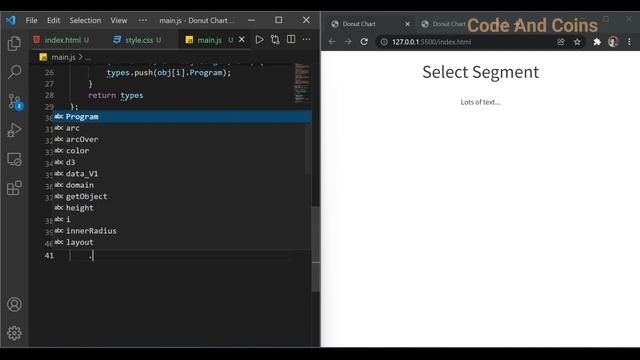640x360 pixels.
Task: Open browser Extensions puzzle icon
Action: click(x=597, y=42)
